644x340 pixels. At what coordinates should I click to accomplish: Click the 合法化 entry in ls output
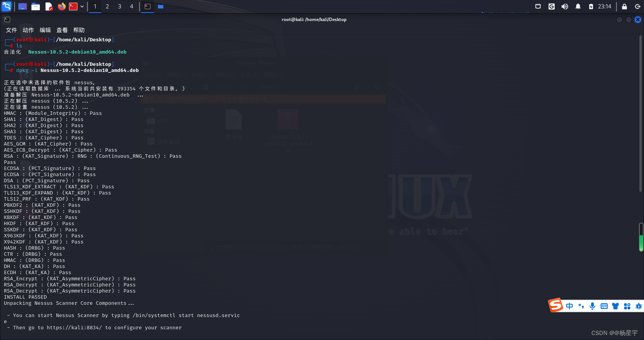(13, 52)
